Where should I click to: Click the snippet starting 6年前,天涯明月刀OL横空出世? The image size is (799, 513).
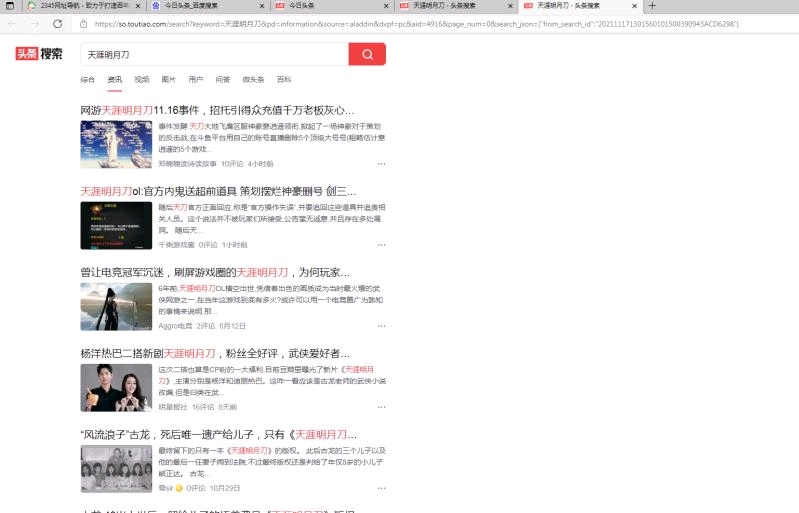(271, 300)
